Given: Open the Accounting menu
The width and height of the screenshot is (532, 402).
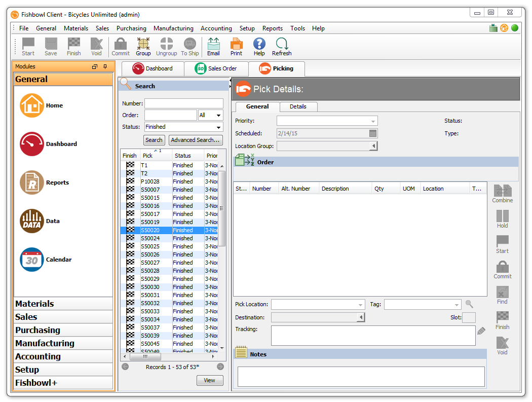Looking at the screenshot, I should (216, 28).
